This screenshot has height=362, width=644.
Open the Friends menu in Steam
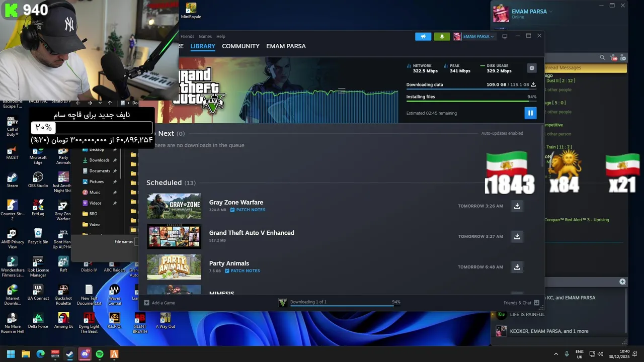tap(187, 36)
